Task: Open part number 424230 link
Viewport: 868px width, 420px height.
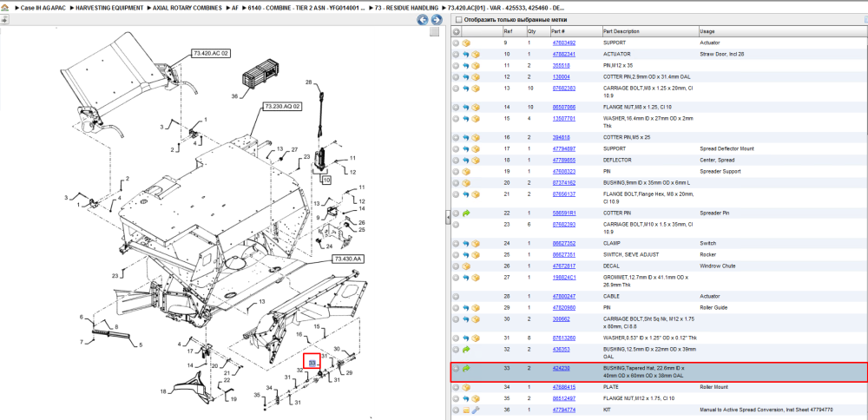Action: (561, 368)
